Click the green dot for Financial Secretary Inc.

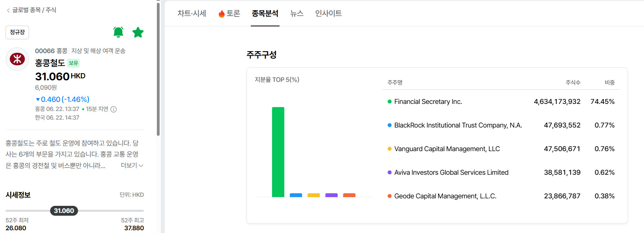point(390,102)
